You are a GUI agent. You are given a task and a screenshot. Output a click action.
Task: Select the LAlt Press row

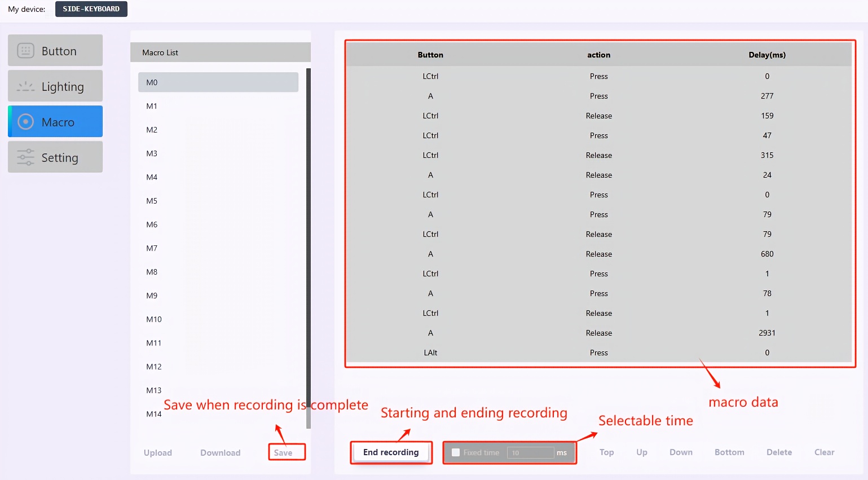[598, 353]
